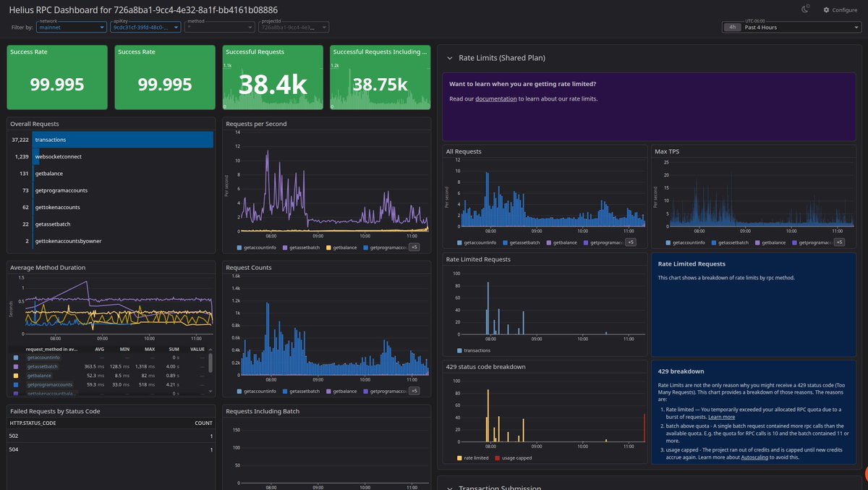Sort failed requests by HTTP.STATUS_CODE header
The image size is (868, 490).
(x=33, y=423)
